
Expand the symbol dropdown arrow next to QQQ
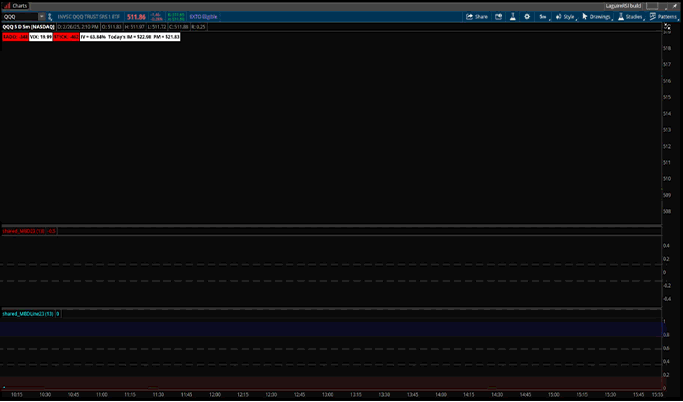[42, 17]
